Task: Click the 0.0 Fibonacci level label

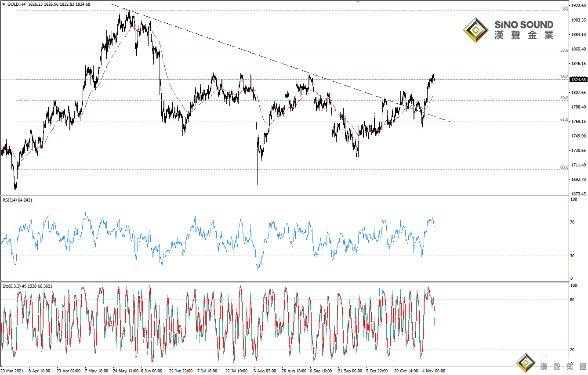Action: coord(566,8)
